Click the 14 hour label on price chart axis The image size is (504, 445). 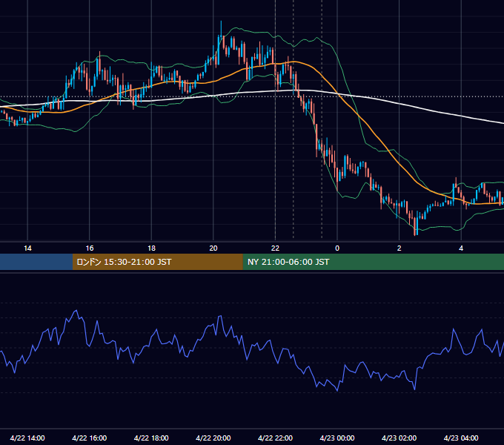click(x=27, y=248)
